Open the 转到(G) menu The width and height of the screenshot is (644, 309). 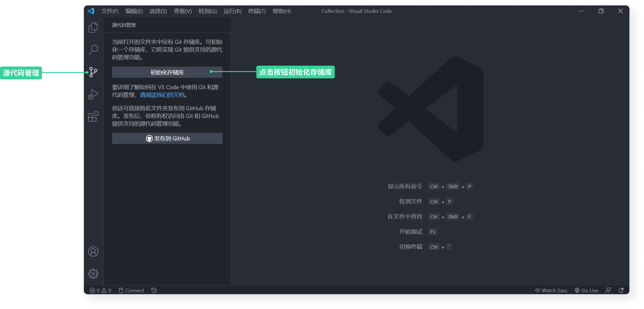208,11
